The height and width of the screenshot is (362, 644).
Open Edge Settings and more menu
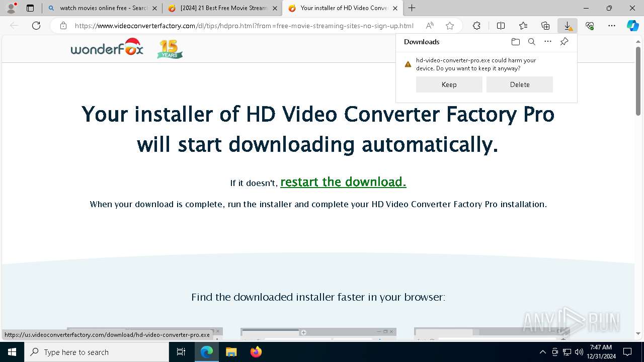[612, 26]
